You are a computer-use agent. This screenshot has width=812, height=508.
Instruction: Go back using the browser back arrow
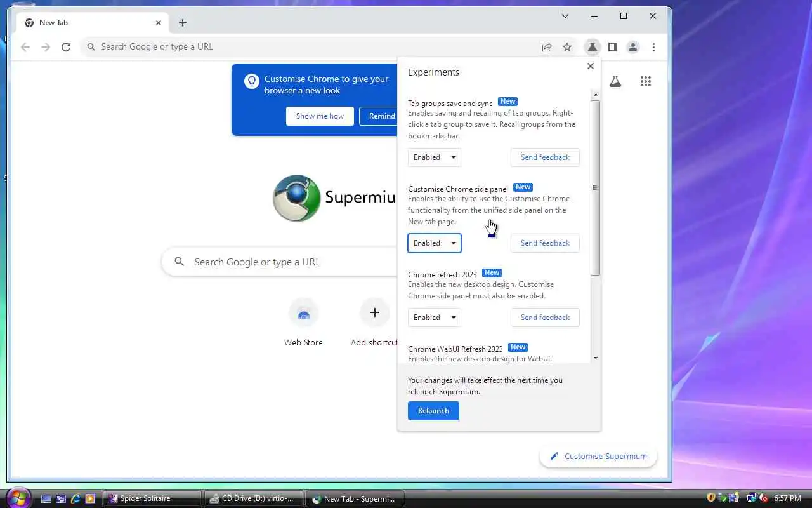(25, 47)
